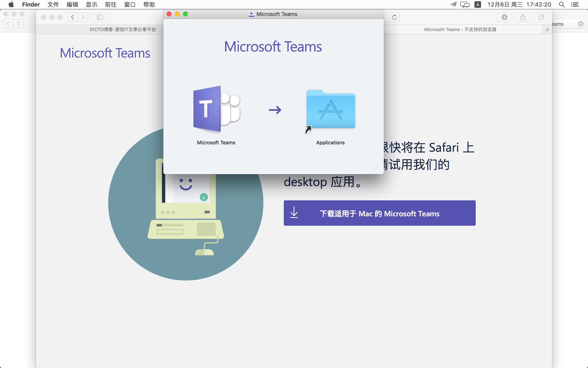This screenshot has width=588, height=368.
Task: Click the input method A icon
Action: (x=478, y=4)
